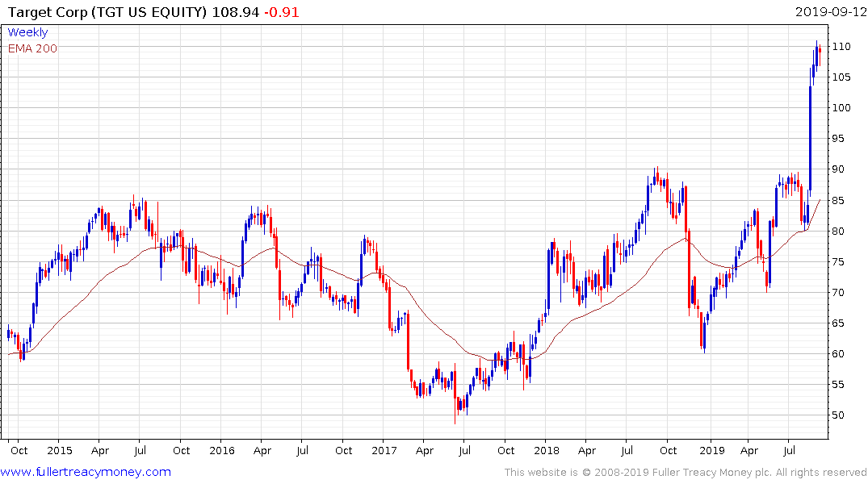Click the 50 price axis label
The image size is (868, 484).
(838, 415)
